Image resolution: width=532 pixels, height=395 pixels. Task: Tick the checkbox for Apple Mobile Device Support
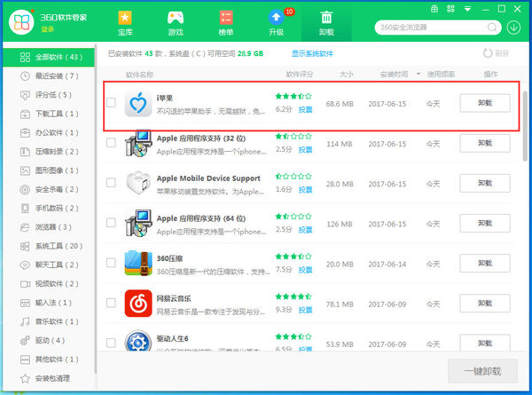coord(111,183)
